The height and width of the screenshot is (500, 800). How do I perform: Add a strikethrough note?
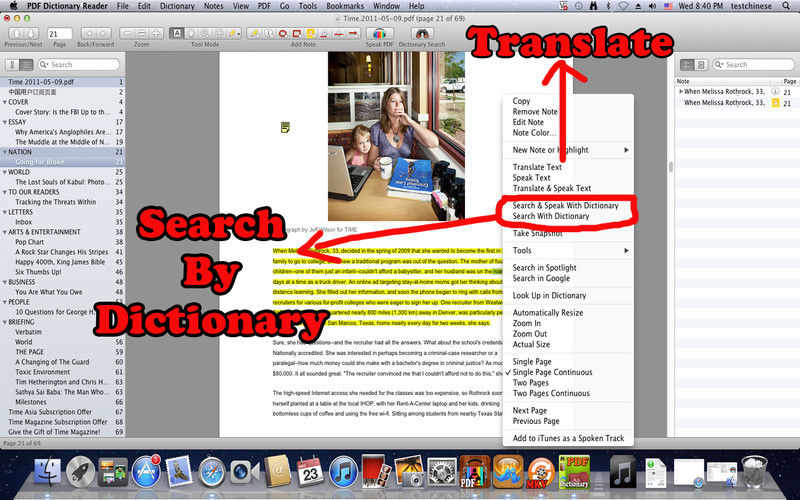(x=338, y=34)
